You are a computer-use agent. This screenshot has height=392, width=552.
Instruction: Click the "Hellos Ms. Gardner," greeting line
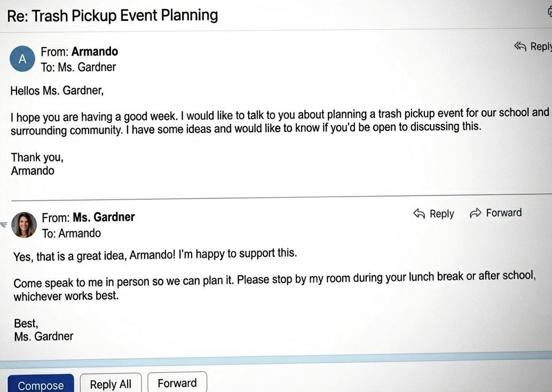(x=57, y=91)
